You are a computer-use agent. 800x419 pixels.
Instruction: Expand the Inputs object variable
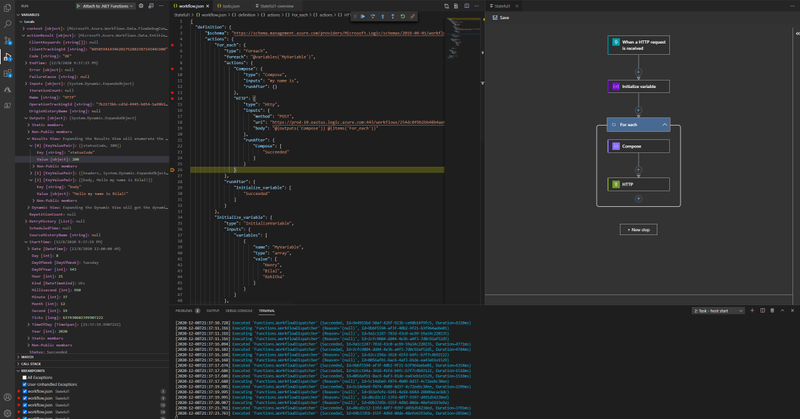click(27, 84)
